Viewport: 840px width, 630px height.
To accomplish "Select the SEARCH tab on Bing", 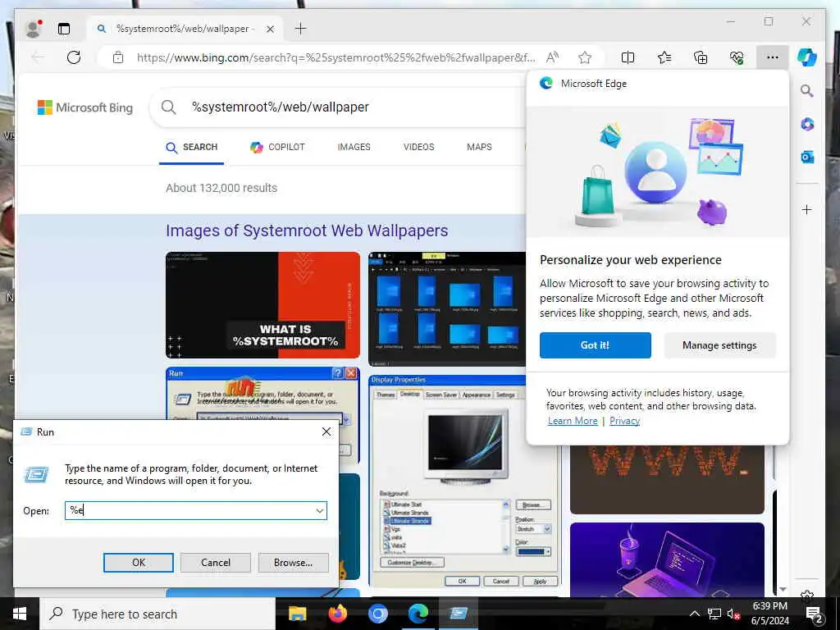I will 191,148.
